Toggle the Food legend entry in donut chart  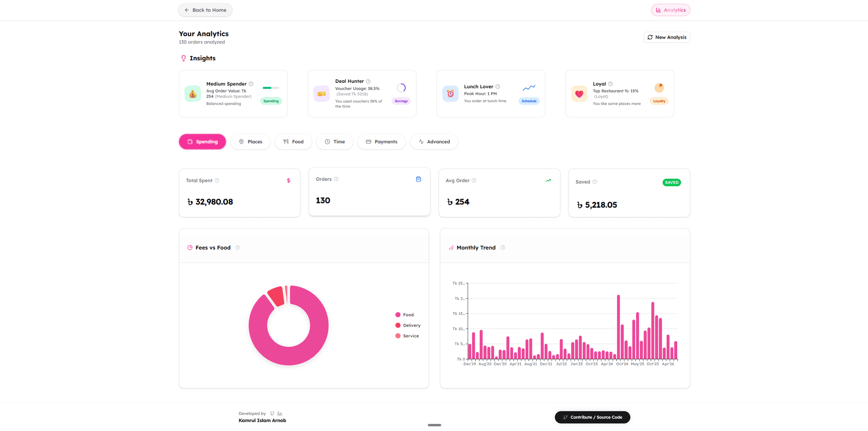point(404,315)
